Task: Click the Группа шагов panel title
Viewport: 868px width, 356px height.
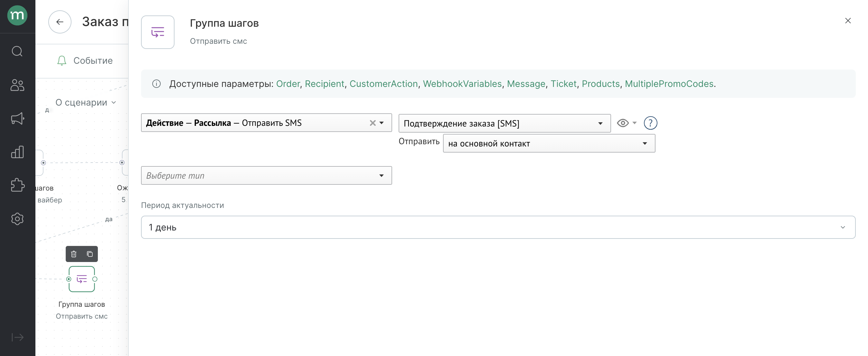Action: pyautogui.click(x=224, y=23)
